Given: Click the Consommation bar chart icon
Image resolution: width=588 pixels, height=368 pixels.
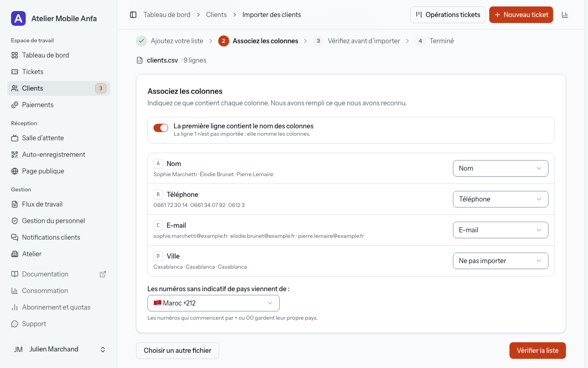Looking at the screenshot, I should click(15, 291).
